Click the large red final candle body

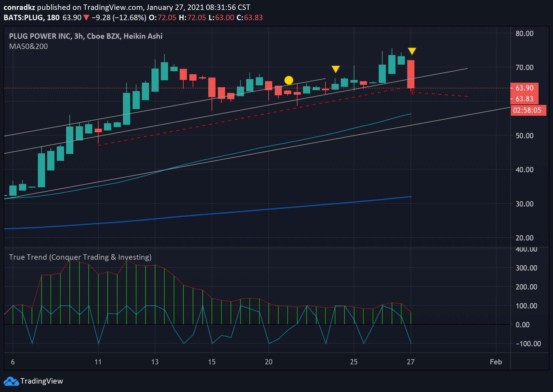pyautogui.click(x=411, y=74)
